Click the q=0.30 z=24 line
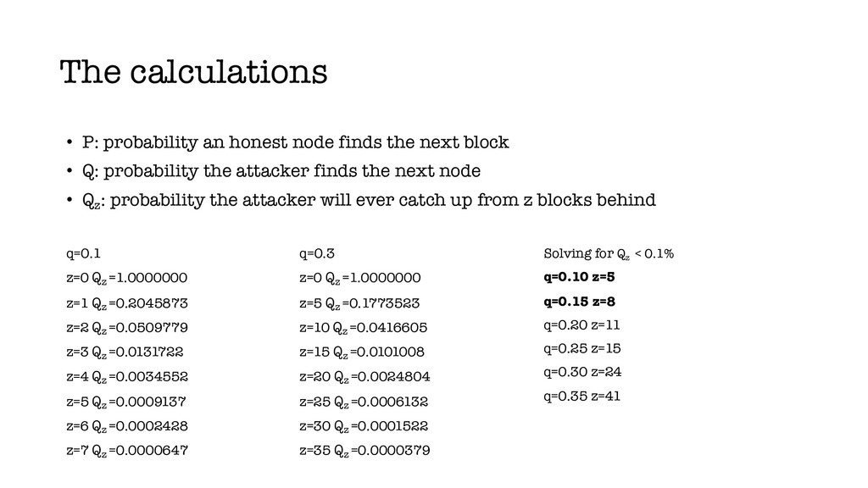Image resolution: width=868 pixels, height=488 pixels. point(582,373)
